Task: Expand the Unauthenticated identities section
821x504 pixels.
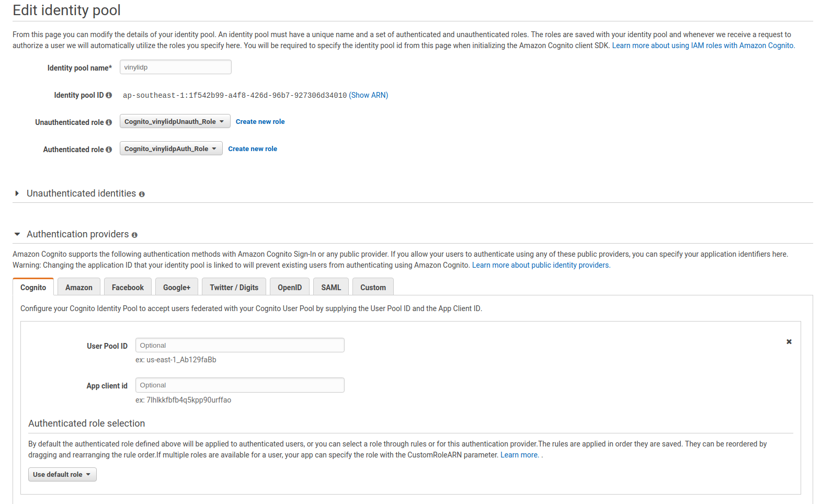Action: point(17,193)
